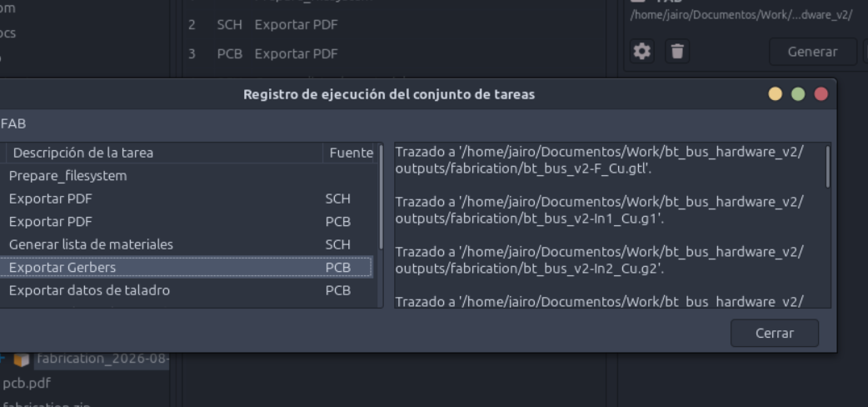The width and height of the screenshot is (868, 407).
Task: Delete FAB destination with trash icon
Action: point(677,52)
